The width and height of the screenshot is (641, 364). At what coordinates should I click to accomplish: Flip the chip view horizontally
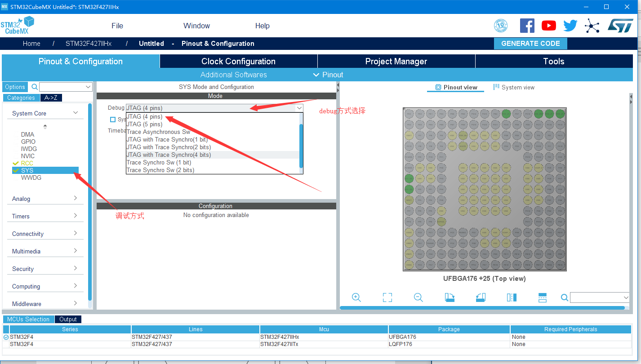(x=512, y=297)
